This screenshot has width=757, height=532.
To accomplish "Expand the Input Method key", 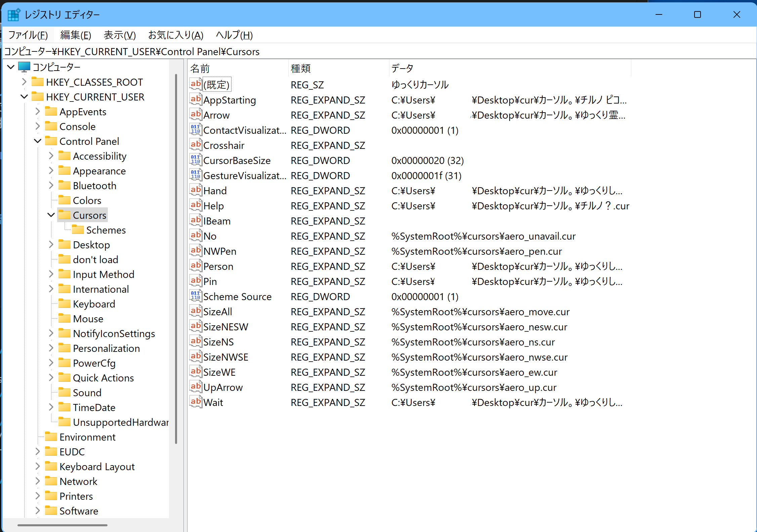I will click(x=51, y=274).
